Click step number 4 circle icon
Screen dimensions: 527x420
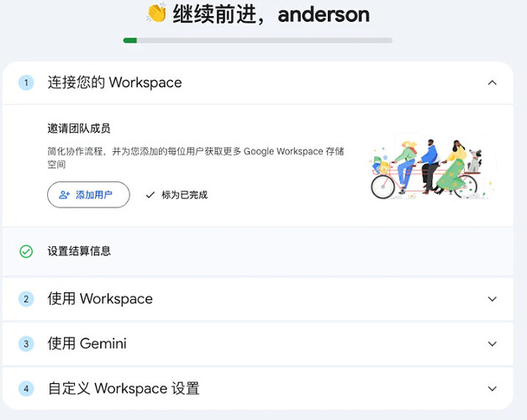pos(26,389)
